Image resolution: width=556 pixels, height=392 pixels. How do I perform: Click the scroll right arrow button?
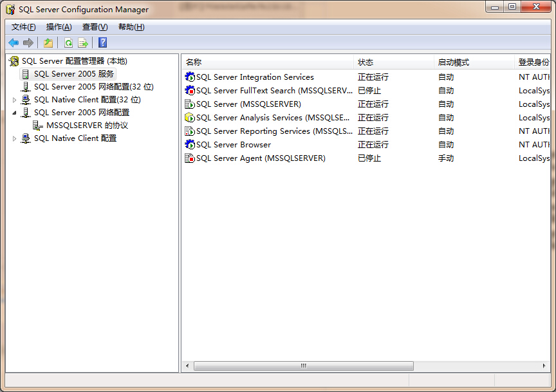(544, 366)
